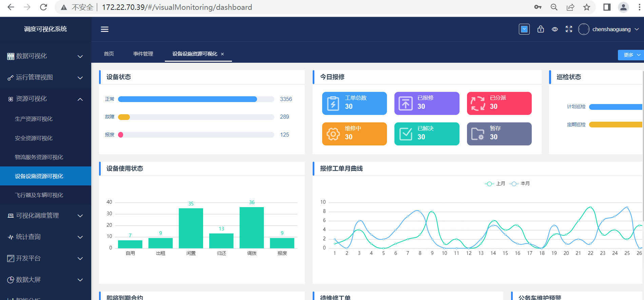Switch to 事件管理 tab
Viewport: 644px width, 300px height.
pyautogui.click(x=143, y=54)
